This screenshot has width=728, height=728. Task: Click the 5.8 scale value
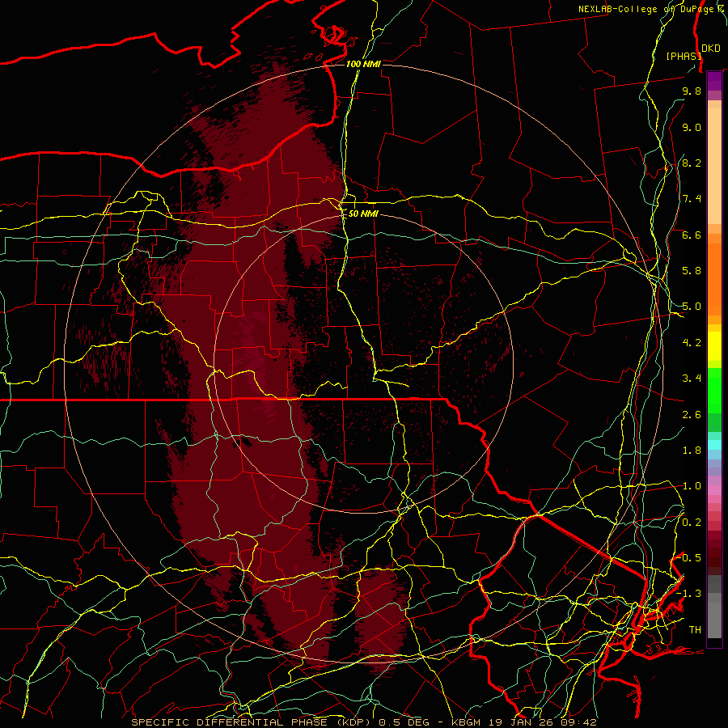692,271
